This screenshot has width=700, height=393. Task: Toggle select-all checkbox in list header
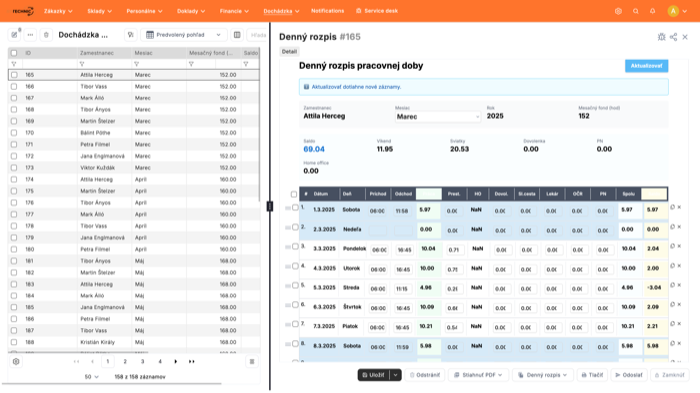14,53
